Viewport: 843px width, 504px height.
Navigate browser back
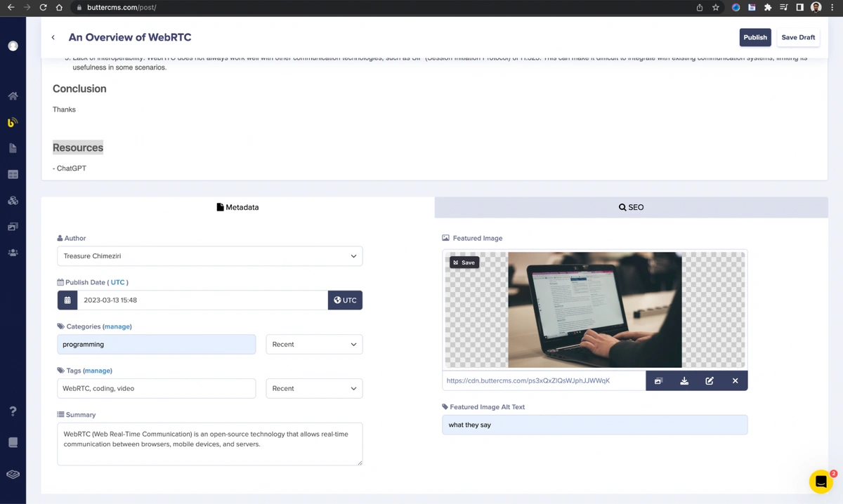click(x=11, y=7)
